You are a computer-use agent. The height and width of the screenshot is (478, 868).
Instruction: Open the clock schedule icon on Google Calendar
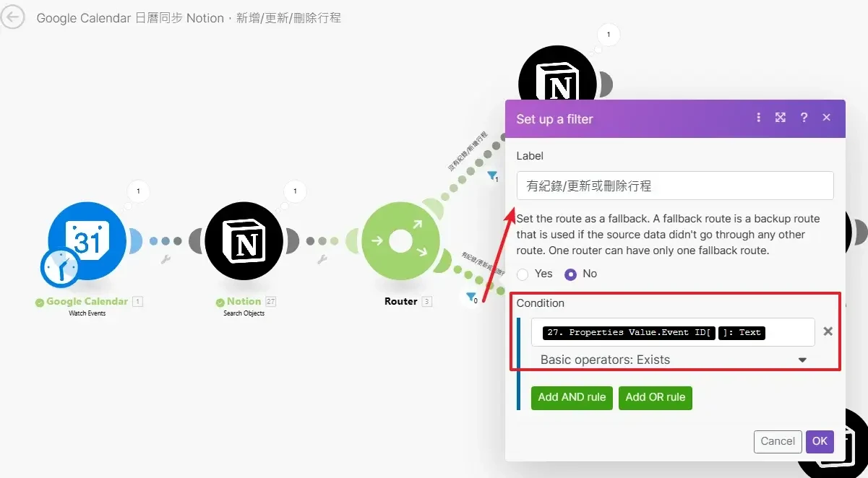click(x=59, y=269)
